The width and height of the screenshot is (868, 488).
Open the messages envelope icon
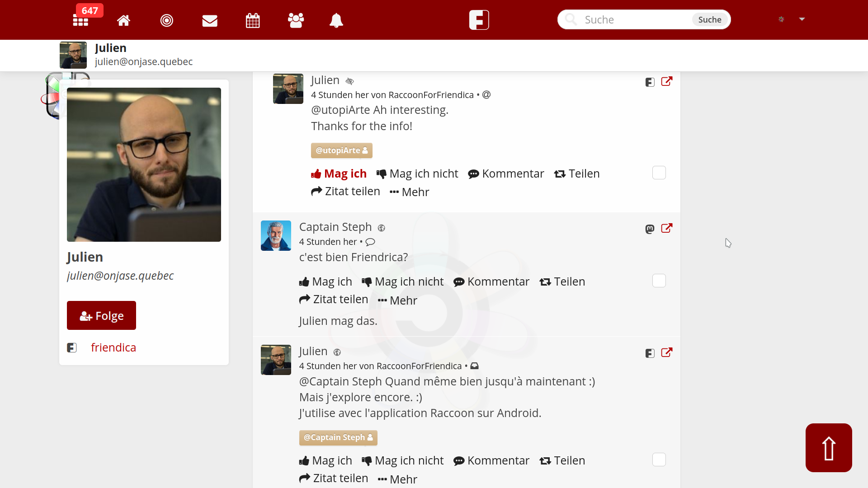coord(210,20)
